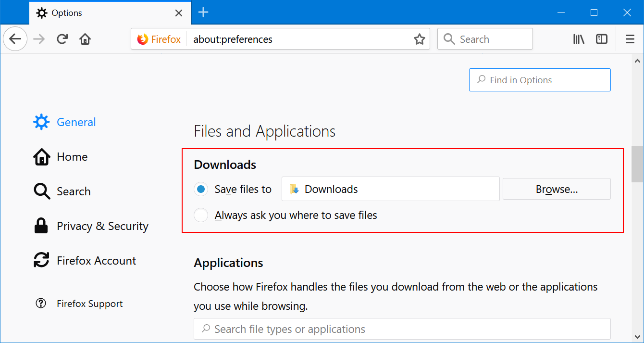Open the hamburger application menu
The width and height of the screenshot is (644, 343).
click(630, 39)
